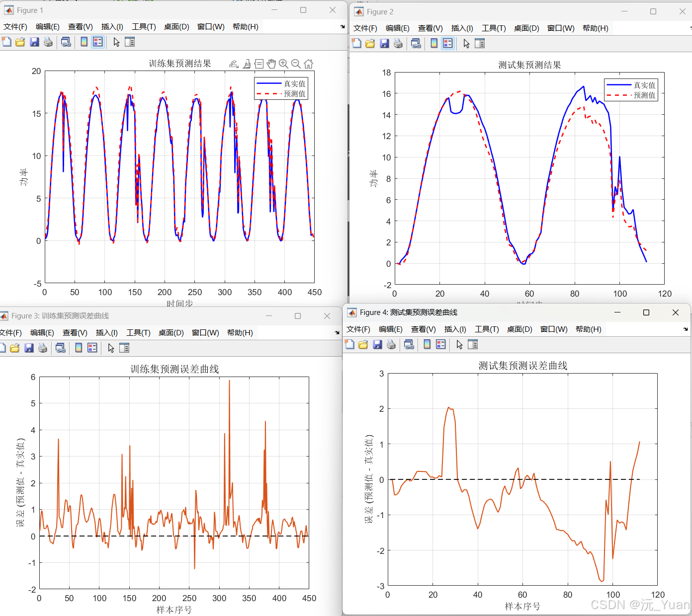This screenshot has height=616, width=692.
Task: Open File icon in Figure 4 toolbar
Action: point(363,345)
